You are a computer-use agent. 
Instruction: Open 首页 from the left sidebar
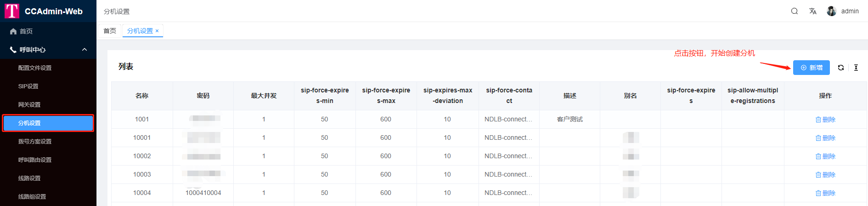(26, 31)
